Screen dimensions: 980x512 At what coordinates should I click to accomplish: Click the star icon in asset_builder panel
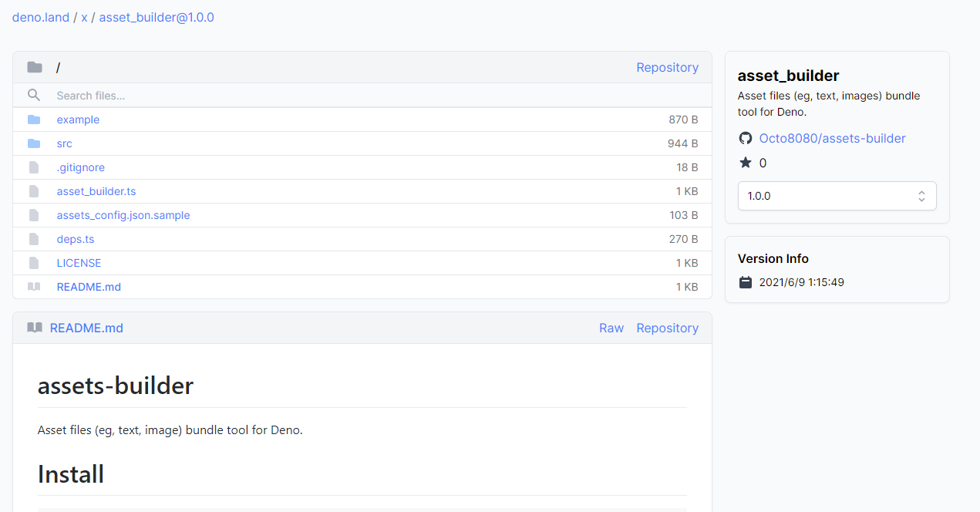click(745, 163)
